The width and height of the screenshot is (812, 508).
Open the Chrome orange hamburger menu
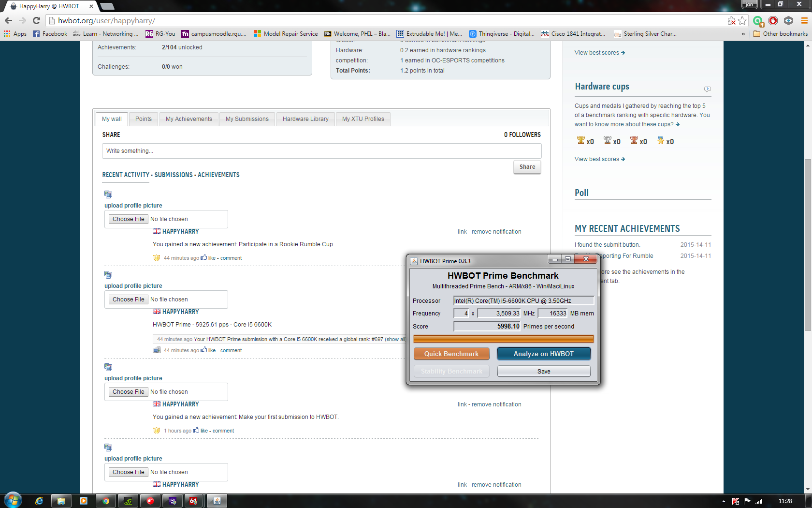click(804, 20)
